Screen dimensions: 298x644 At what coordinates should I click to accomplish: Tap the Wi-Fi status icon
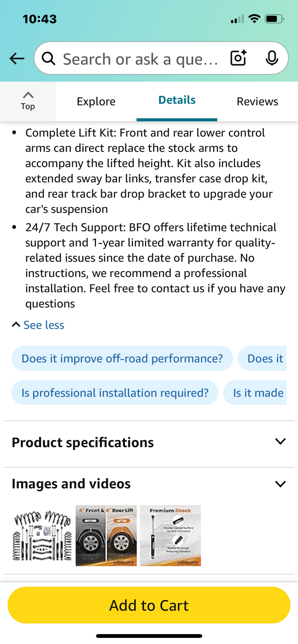coord(254,19)
